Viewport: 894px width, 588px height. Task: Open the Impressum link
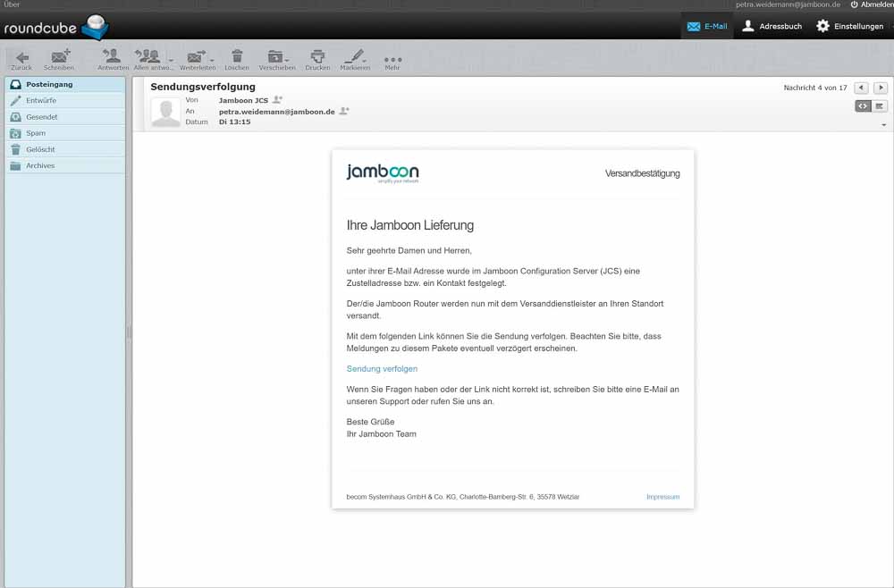[x=663, y=497]
